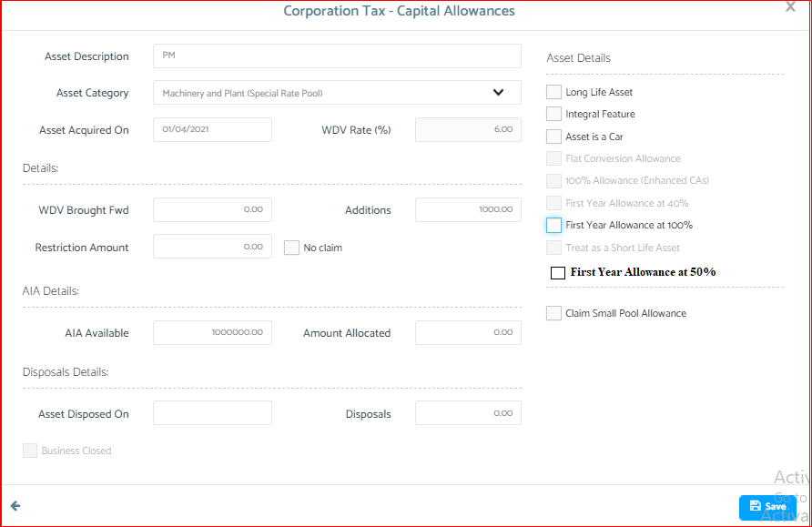Click the Disposals amount field
The image size is (812, 527).
point(468,413)
